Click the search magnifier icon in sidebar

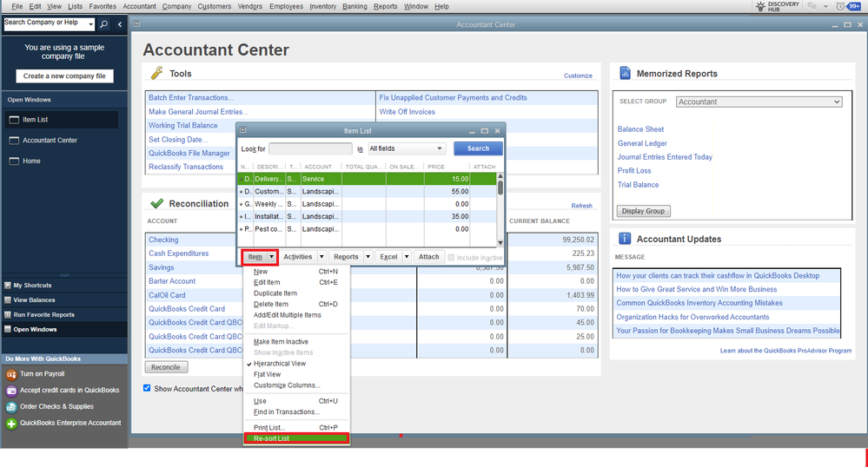click(103, 24)
